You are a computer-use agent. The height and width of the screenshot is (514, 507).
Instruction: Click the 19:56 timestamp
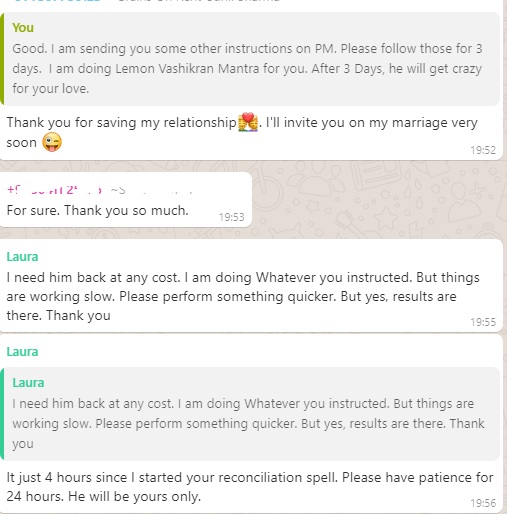point(483,503)
